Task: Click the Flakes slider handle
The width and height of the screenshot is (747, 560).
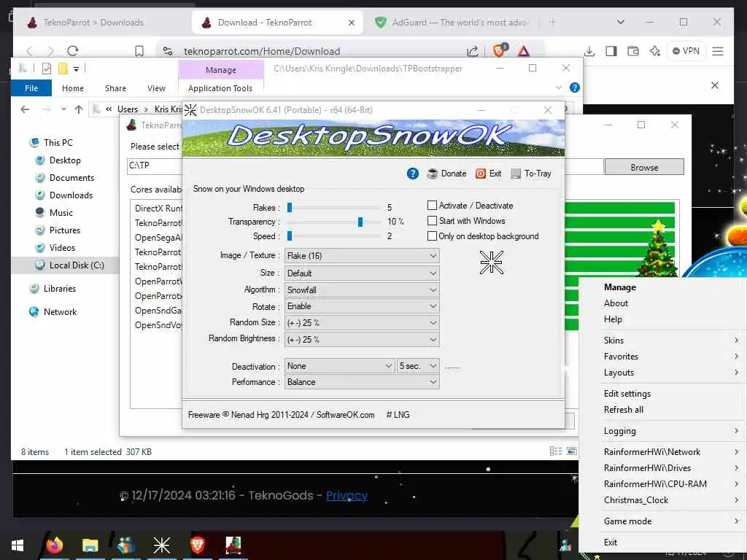Action: pos(289,208)
